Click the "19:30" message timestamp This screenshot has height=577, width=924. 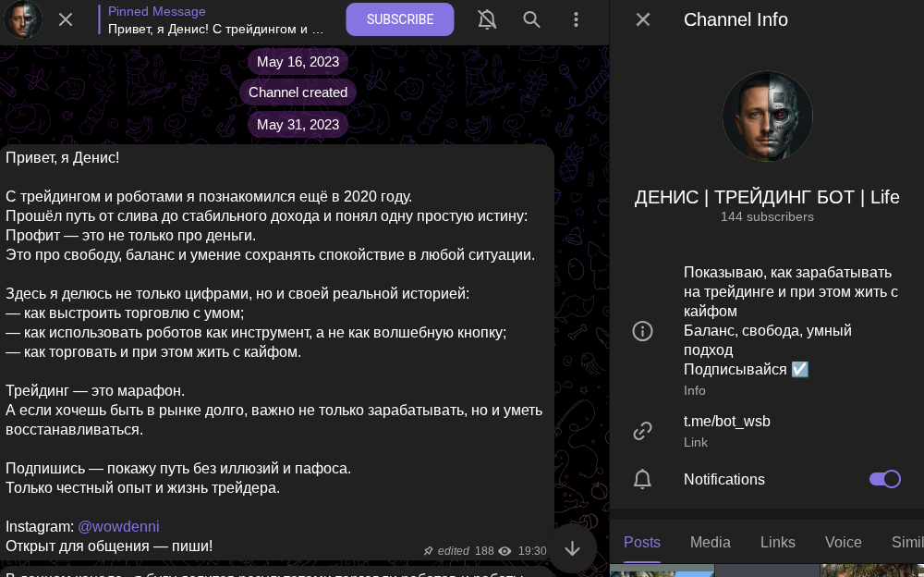pos(532,551)
